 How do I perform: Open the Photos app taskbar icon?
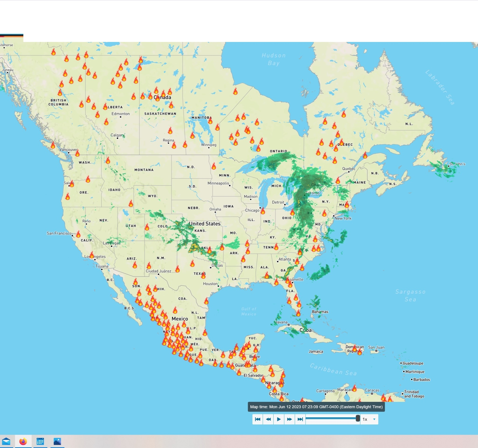point(57,441)
